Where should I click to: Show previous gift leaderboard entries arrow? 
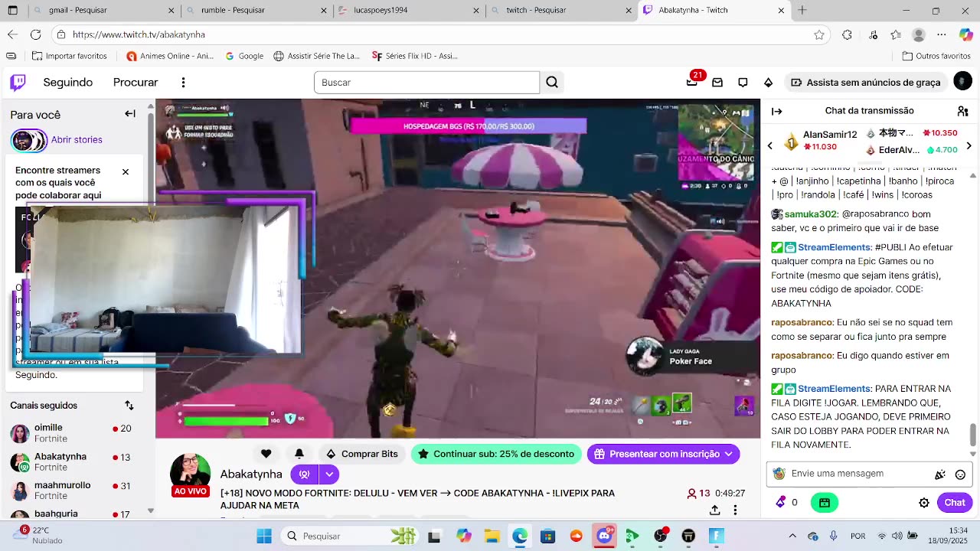click(x=770, y=146)
